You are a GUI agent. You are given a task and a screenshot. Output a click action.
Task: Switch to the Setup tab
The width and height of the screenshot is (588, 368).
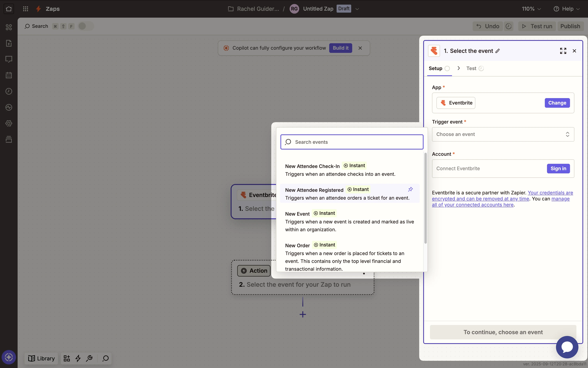(439, 68)
